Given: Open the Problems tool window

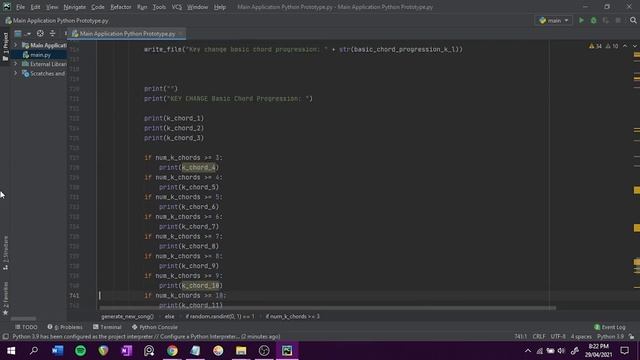Looking at the screenshot, I should pyautogui.click(x=65, y=327).
